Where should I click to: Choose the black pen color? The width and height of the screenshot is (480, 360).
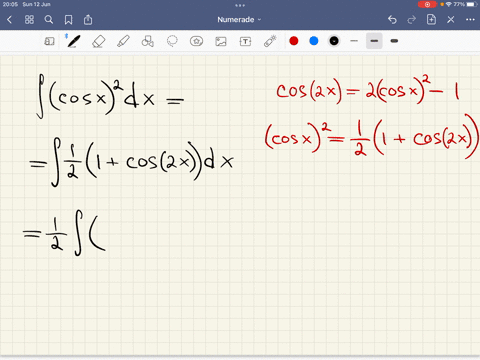[334, 41]
